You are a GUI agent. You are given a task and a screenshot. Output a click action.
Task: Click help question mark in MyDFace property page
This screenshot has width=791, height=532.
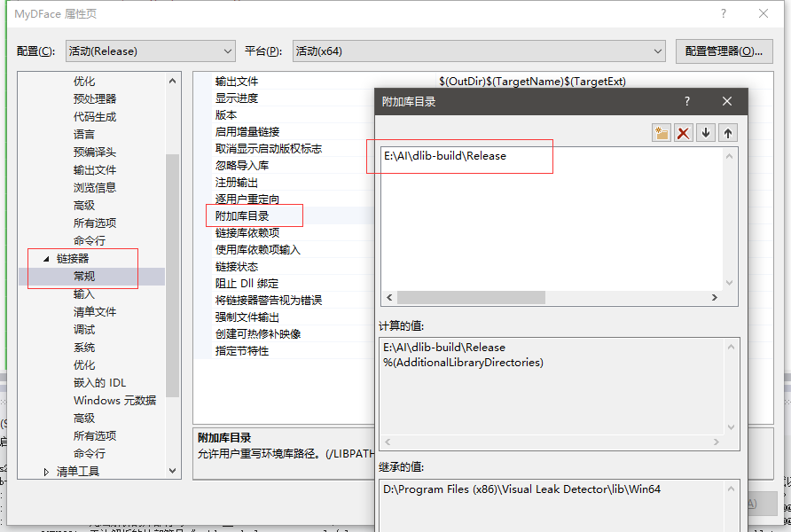[x=724, y=13]
